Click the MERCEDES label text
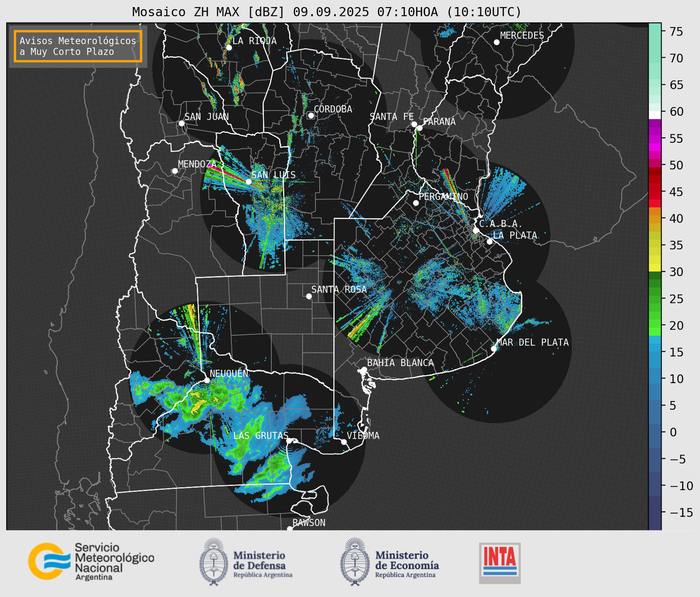The image size is (700, 597). [522, 36]
